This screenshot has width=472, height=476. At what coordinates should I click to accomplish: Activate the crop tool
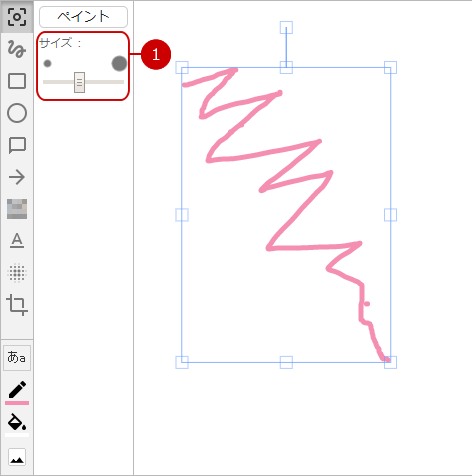pos(17,305)
